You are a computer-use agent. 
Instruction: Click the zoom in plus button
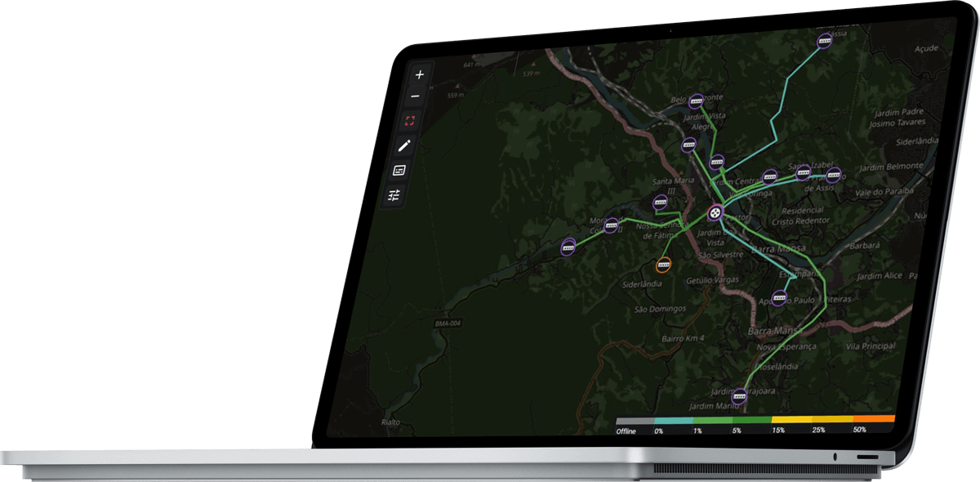coord(420,74)
